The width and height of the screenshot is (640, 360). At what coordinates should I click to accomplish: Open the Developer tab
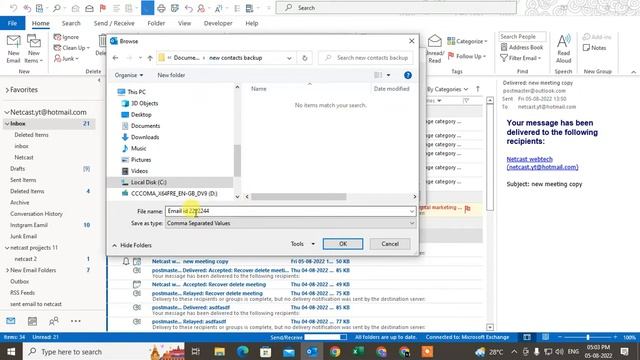[218, 23]
